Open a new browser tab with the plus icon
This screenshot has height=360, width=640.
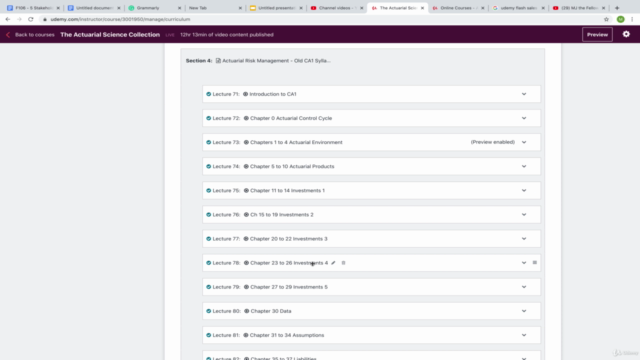pos(617,8)
